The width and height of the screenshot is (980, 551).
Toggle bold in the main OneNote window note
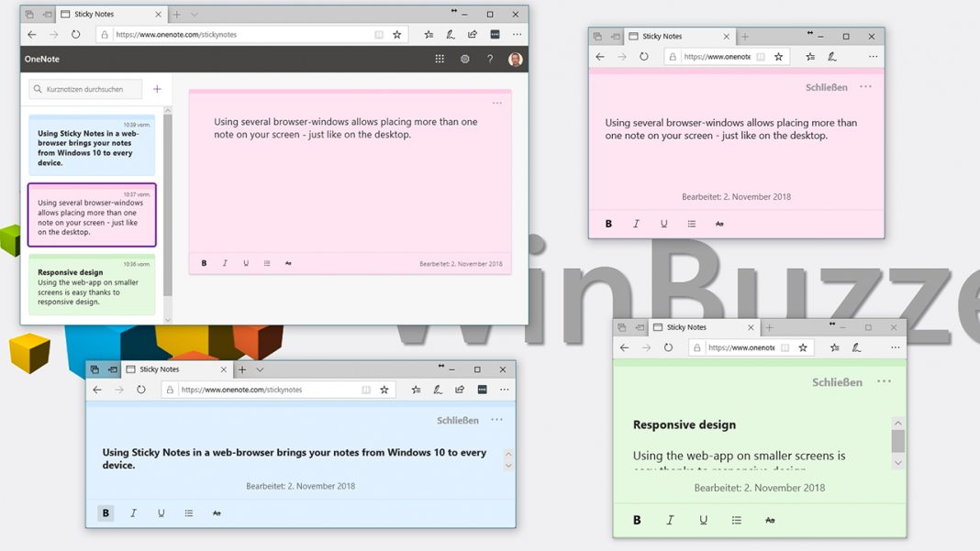(204, 263)
